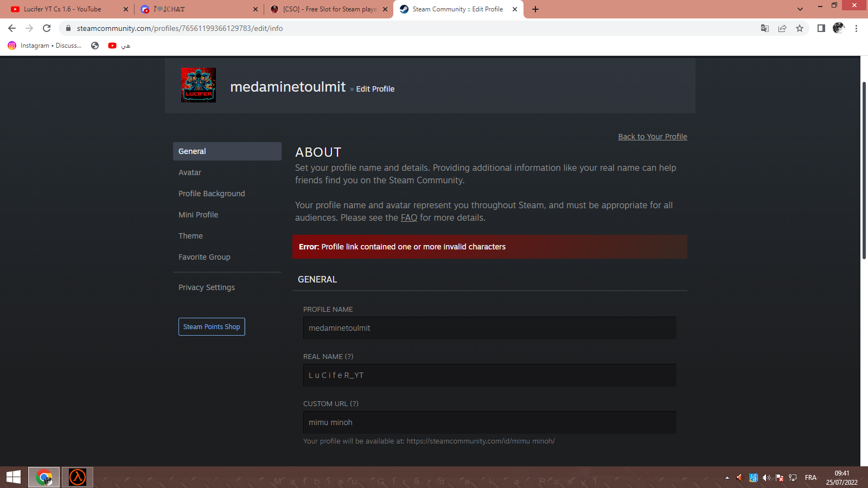Screen dimensions: 868x488
Task: Open the Half-Life app in taskbar
Action: (x=78, y=477)
